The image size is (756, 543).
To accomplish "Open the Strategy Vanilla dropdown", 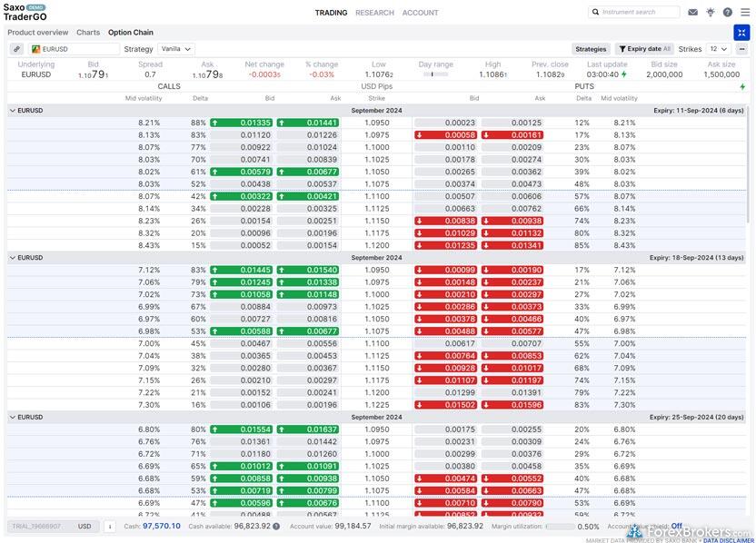I will 175,49.
